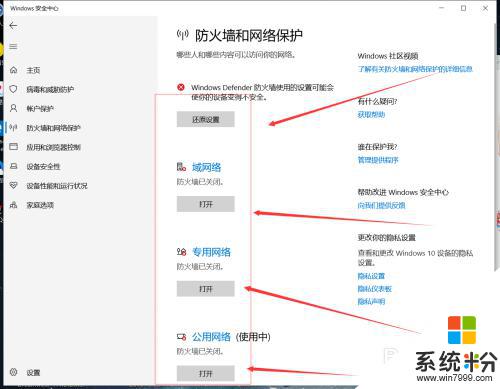Maximize the Windows 安全中心 window
This screenshot has height=389, width=500.
463,8
